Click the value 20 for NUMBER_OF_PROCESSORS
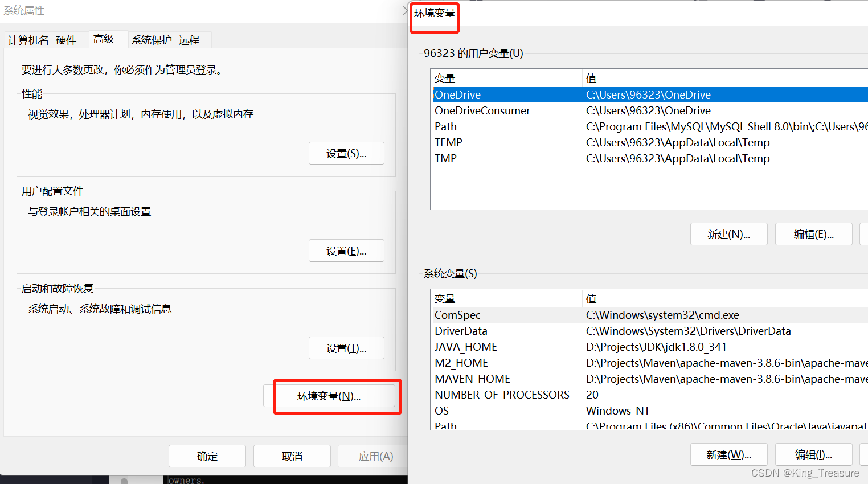Image resolution: width=868 pixels, height=484 pixels. (x=592, y=395)
